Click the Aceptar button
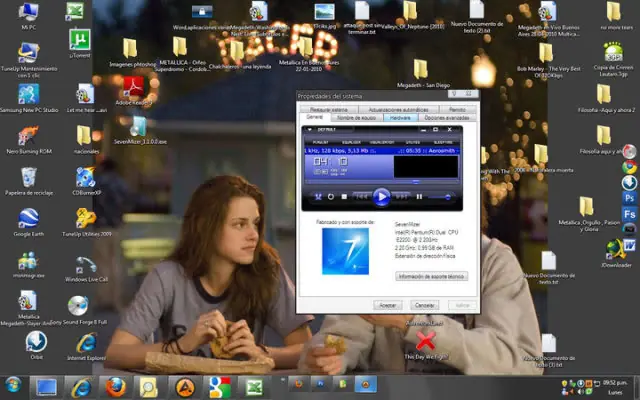This screenshot has width=640, height=400. 388,305
